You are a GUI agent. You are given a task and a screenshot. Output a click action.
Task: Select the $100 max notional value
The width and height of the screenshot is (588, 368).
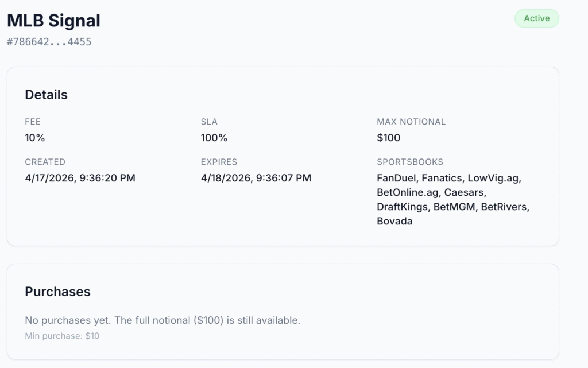pos(389,138)
